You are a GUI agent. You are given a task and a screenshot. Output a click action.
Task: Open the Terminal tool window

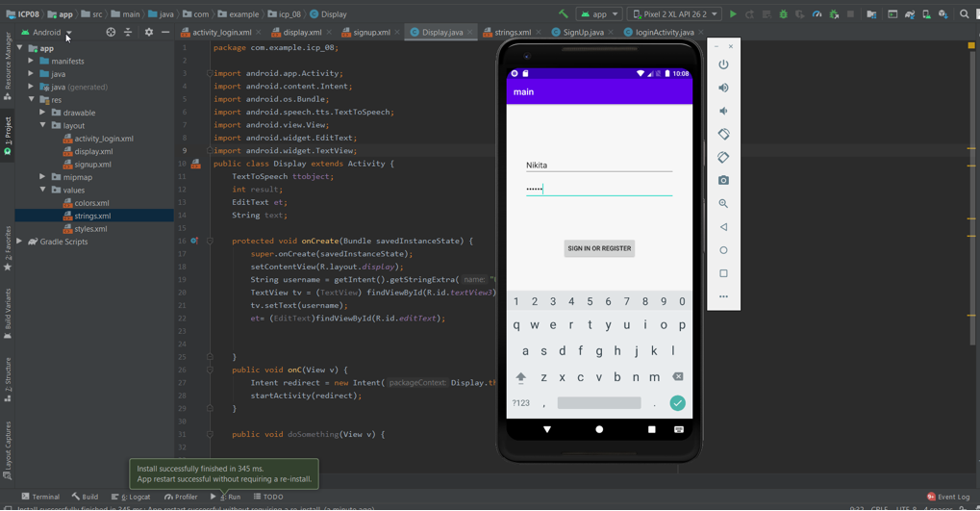pyautogui.click(x=40, y=497)
